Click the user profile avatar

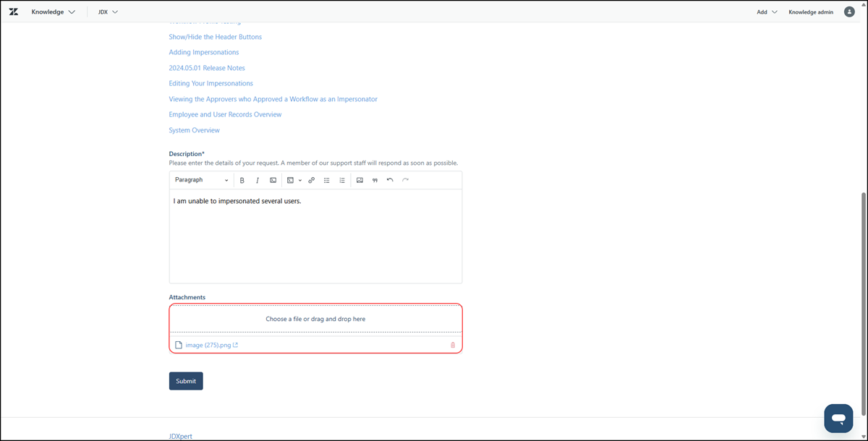tap(849, 12)
